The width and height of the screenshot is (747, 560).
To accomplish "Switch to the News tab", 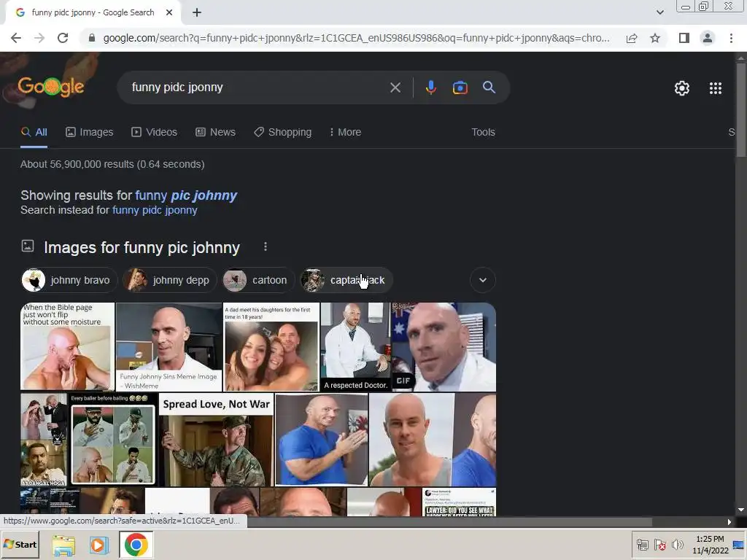I will [215, 133].
